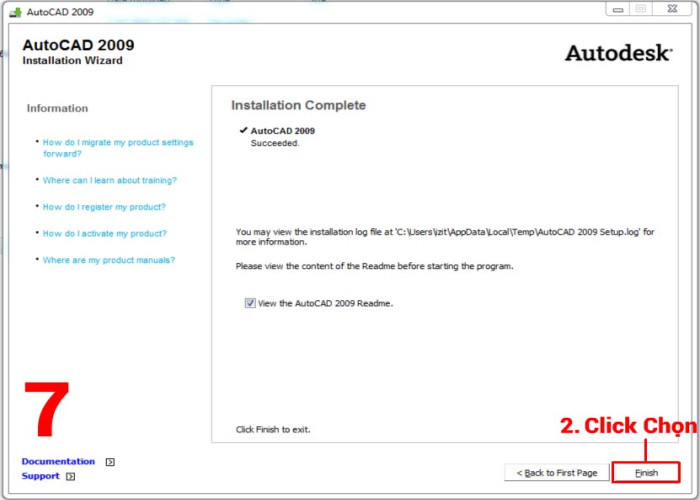Expand the arrow icon beside Support
The width and height of the screenshot is (700, 500).
(71, 477)
